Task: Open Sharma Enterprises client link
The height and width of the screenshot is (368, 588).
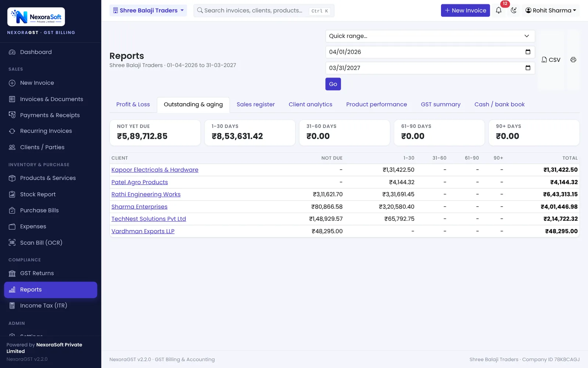Action: point(139,207)
